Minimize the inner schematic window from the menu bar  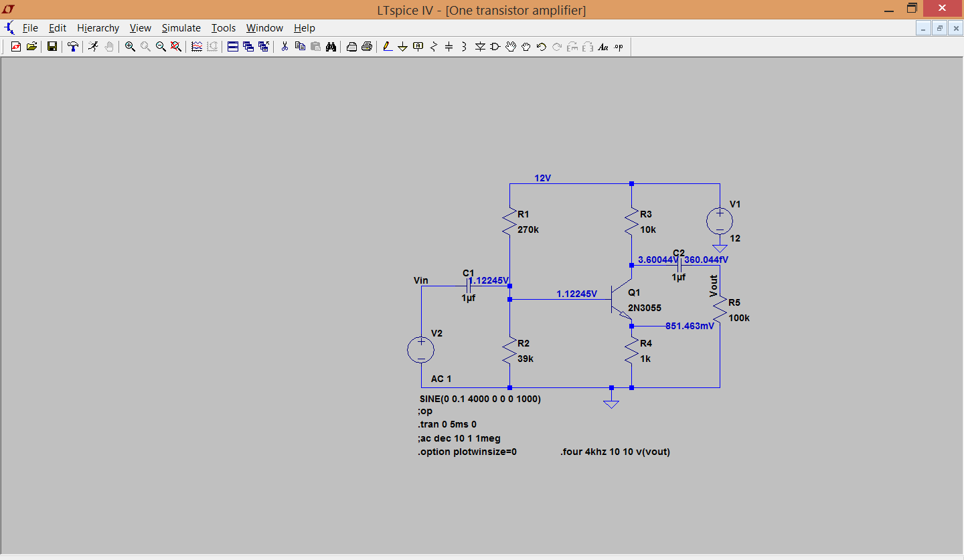(923, 28)
